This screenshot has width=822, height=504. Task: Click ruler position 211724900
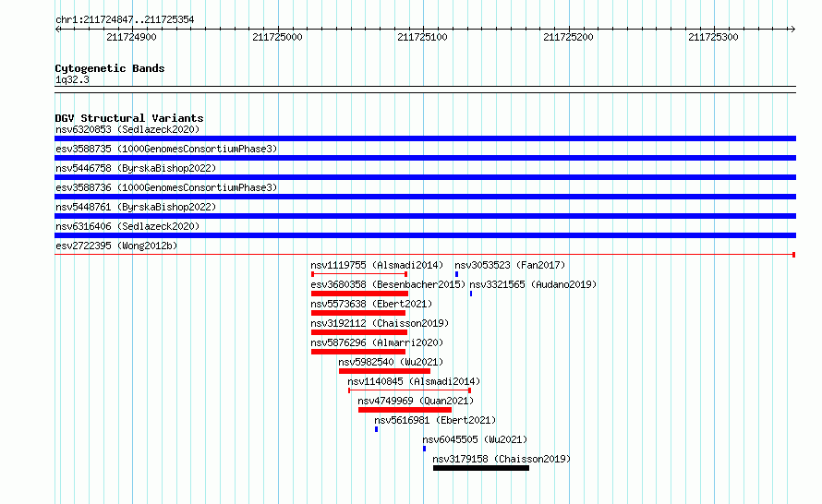pos(131,37)
